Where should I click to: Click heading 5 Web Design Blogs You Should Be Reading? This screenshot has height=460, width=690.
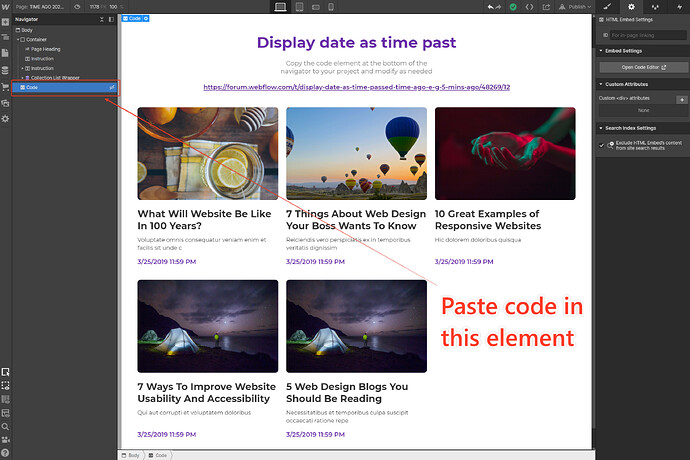point(347,393)
